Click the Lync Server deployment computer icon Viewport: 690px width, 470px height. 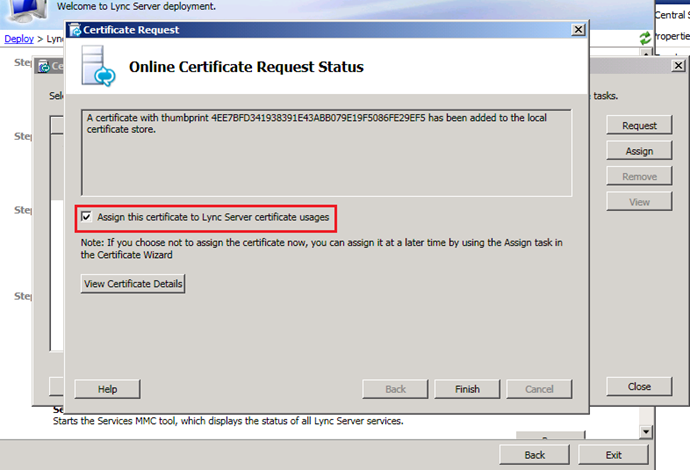point(28,11)
